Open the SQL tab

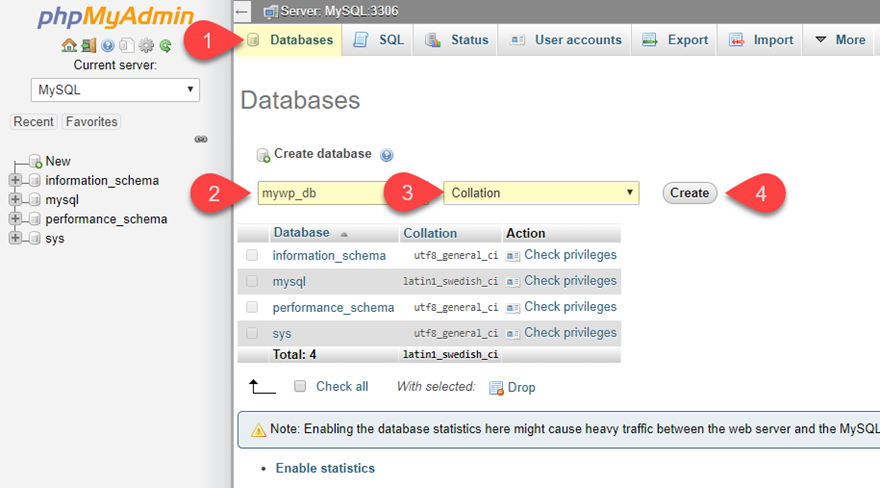(x=378, y=40)
